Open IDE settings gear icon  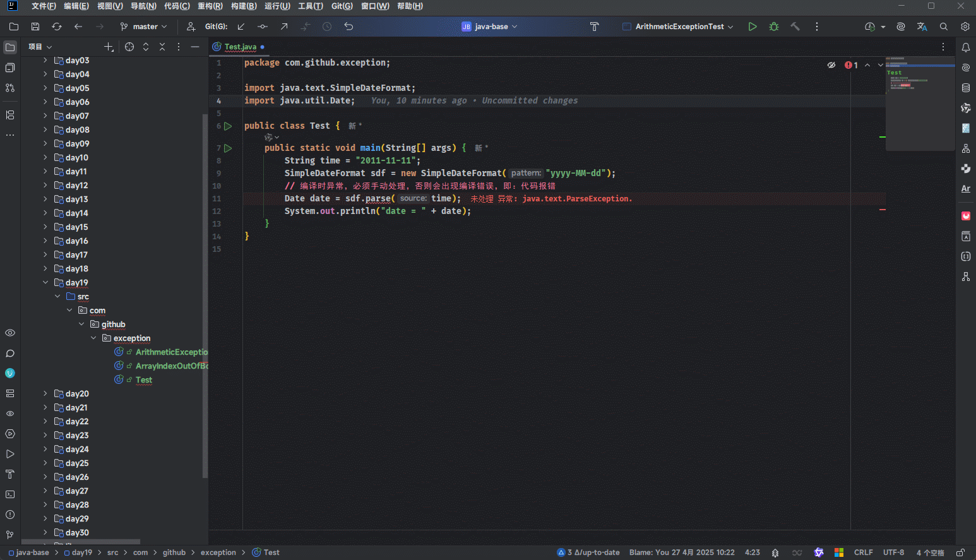pyautogui.click(x=965, y=27)
